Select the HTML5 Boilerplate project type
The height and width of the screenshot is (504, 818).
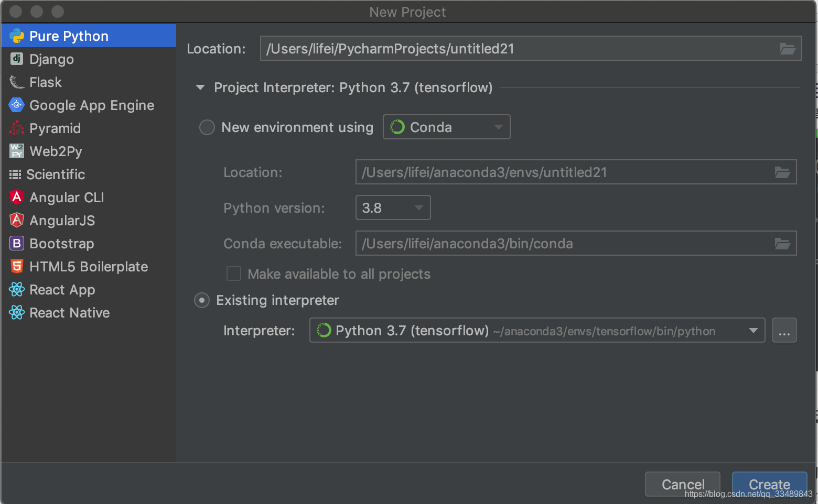pyautogui.click(x=88, y=266)
